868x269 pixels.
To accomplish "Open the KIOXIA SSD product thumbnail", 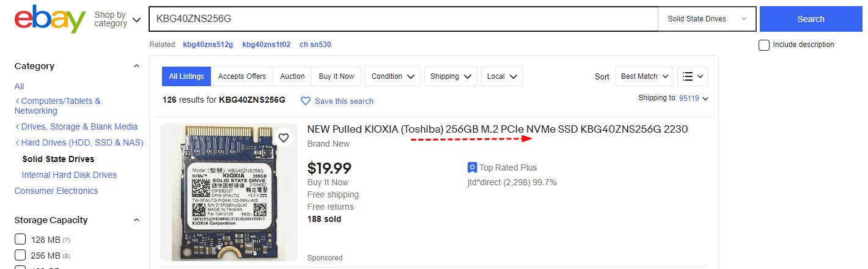I will tap(229, 193).
